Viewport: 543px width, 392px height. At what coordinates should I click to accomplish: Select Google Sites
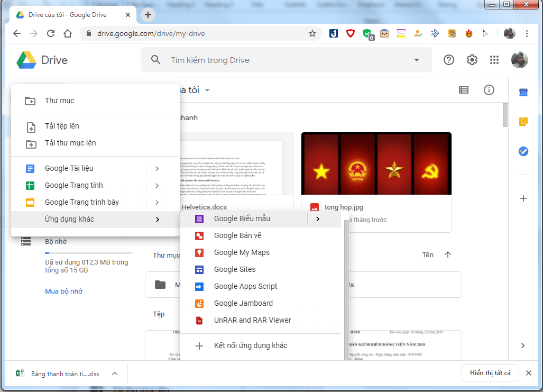pos(261,270)
